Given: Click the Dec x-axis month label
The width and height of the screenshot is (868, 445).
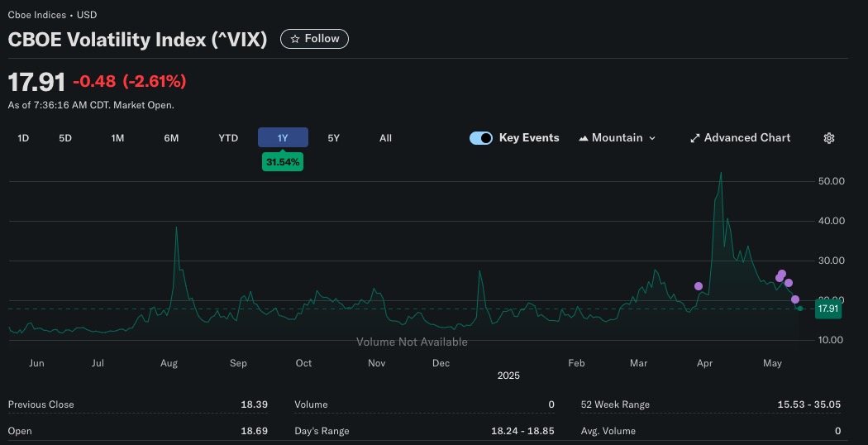Looking at the screenshot, I should 441,364.
